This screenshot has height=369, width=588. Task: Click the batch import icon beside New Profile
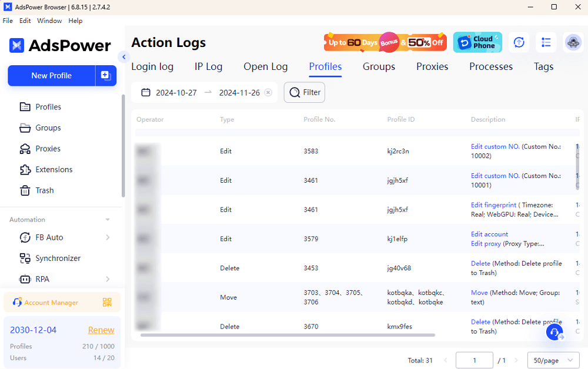point(106,75)
